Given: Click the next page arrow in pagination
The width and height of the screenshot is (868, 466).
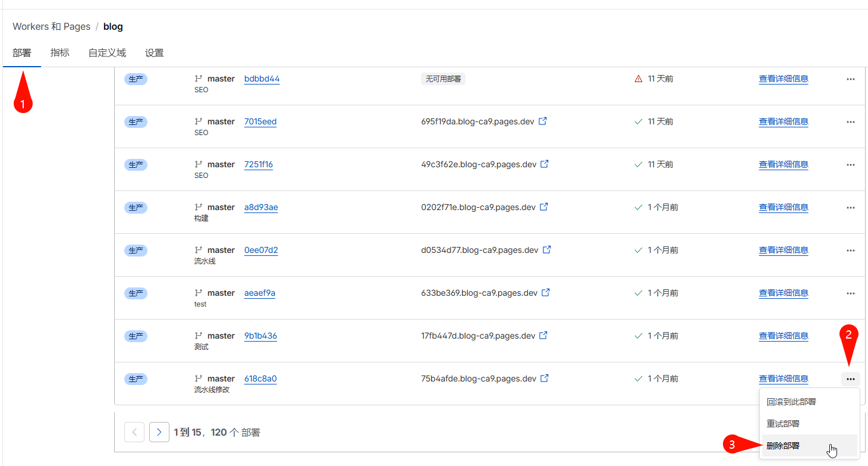Looking at the screenshot, I should point(159,431).
